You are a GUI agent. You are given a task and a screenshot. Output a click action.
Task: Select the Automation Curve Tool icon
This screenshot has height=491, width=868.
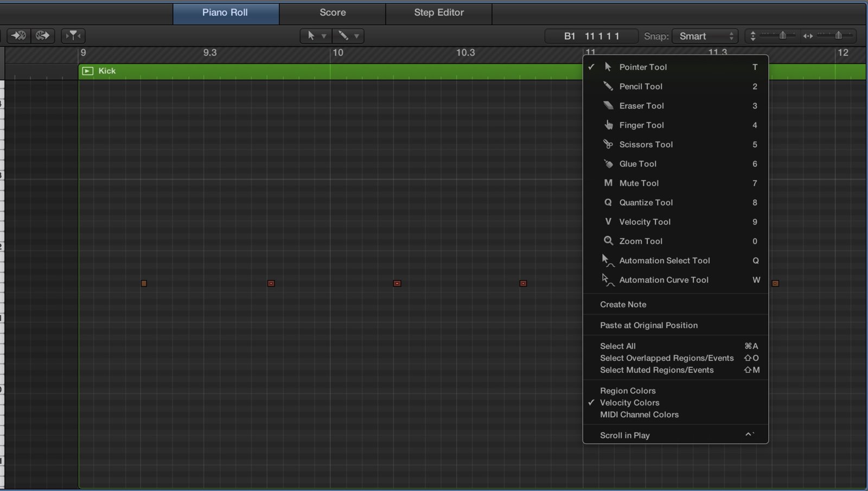coord(608,280)
